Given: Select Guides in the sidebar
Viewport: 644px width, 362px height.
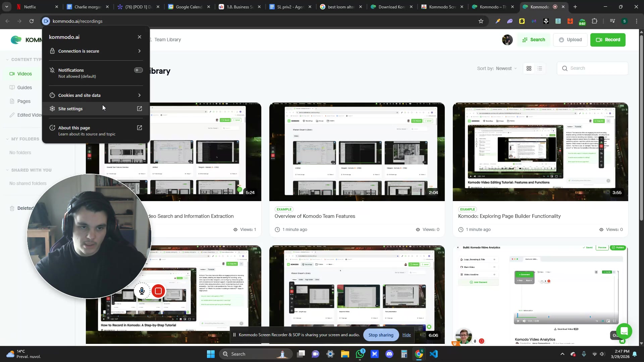Looking at the screenshot, I should point(24,87).
